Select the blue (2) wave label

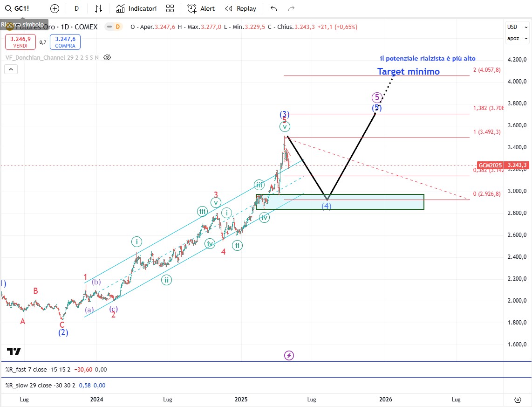(63, 332)
